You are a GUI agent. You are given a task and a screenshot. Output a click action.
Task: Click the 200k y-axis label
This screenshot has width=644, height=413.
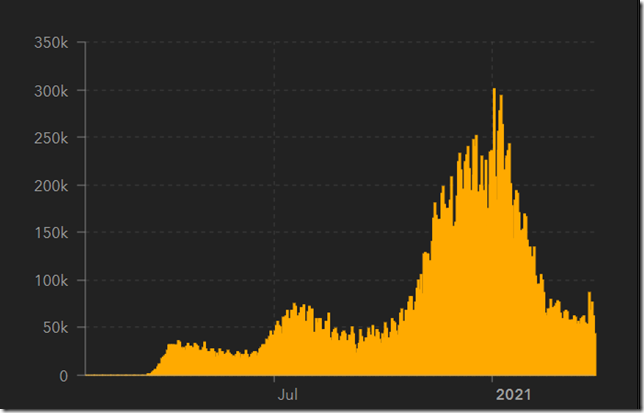pos(51,186)
